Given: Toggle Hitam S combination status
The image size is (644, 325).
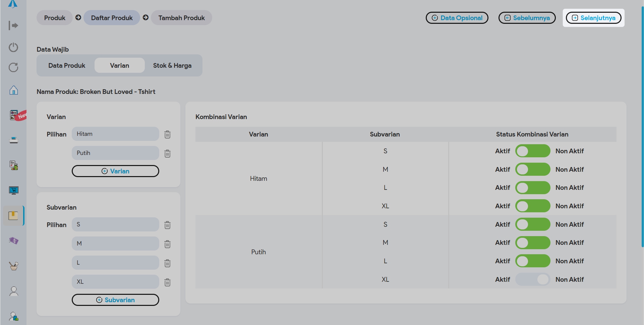Looking at the screenshot, I should point(532,151).
